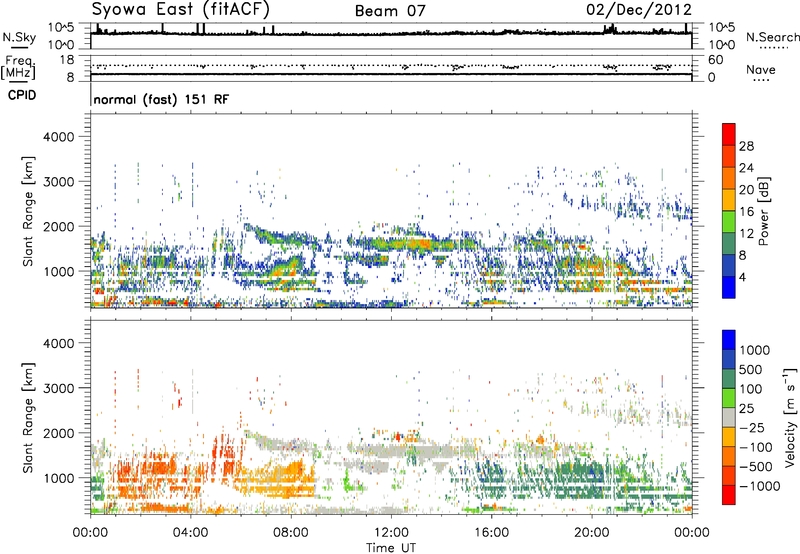The image size is (800, 554).
Task: Click the '4' value on the power colorbar
Action: click(743, 277)
